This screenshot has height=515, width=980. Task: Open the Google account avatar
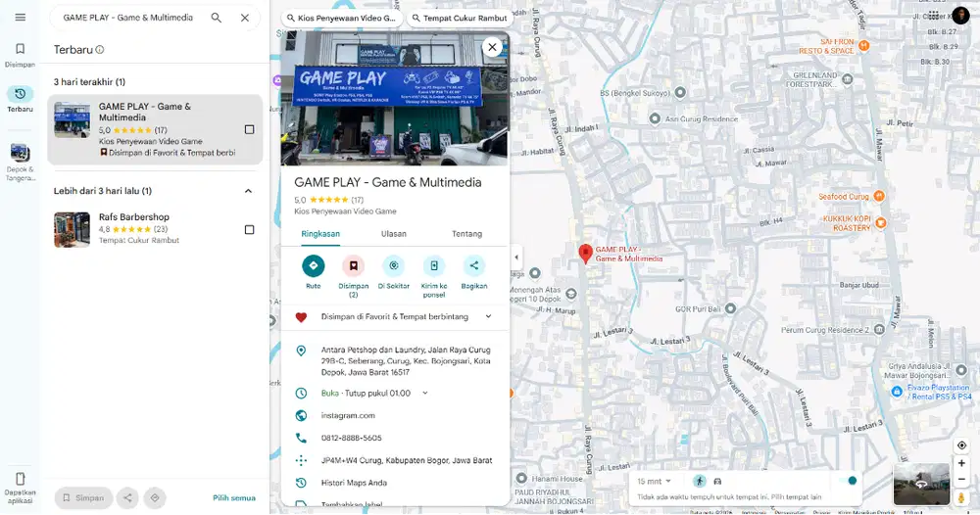(960, 16)
